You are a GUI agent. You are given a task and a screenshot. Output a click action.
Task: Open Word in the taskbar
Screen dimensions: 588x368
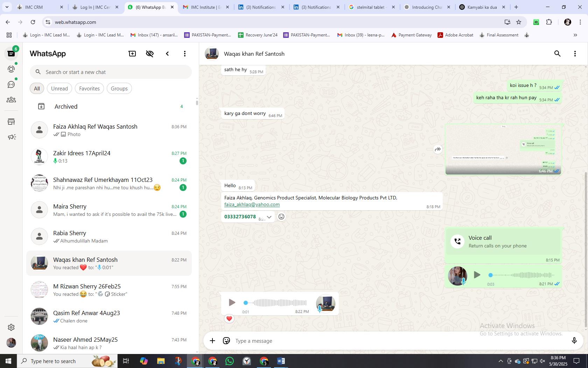tap(281, 361)
